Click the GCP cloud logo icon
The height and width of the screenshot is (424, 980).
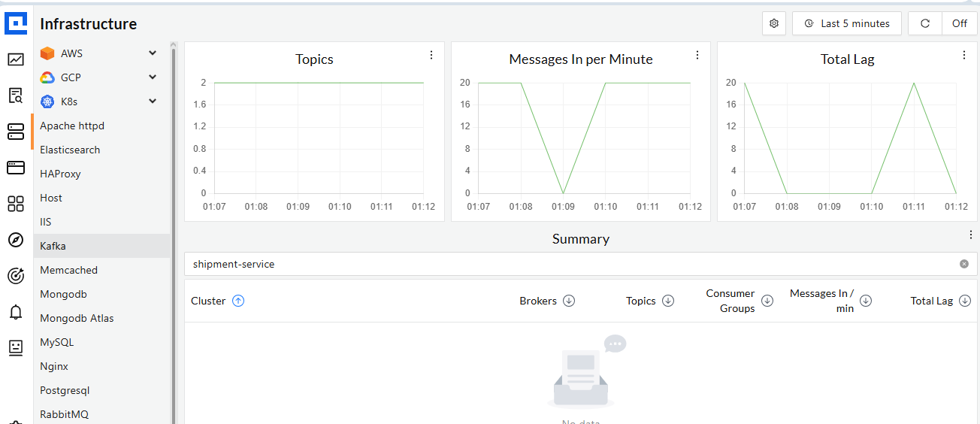coord(47,77)
